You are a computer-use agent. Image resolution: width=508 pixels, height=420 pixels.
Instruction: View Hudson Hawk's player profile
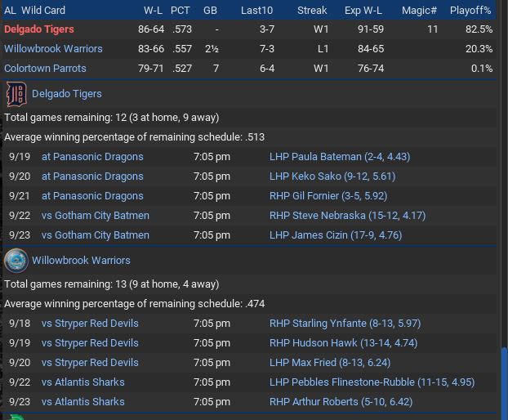coord(343,343)
